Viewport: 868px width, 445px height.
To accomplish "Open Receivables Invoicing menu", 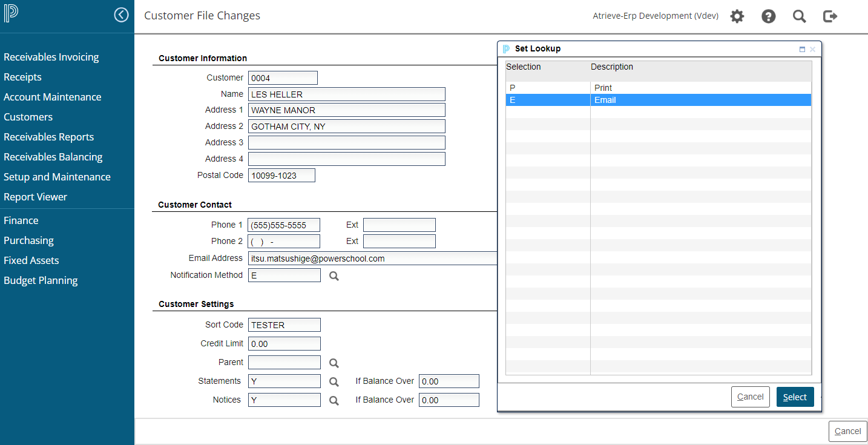I will [x=51, y=57].
